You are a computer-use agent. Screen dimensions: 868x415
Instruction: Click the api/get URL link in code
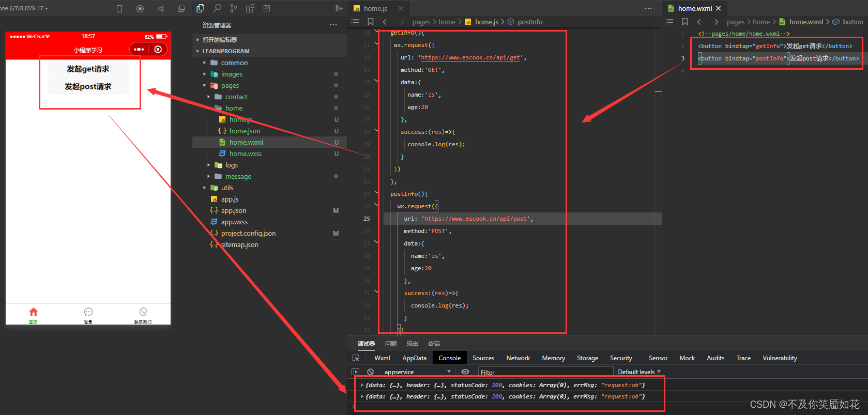tap(470, 57)
